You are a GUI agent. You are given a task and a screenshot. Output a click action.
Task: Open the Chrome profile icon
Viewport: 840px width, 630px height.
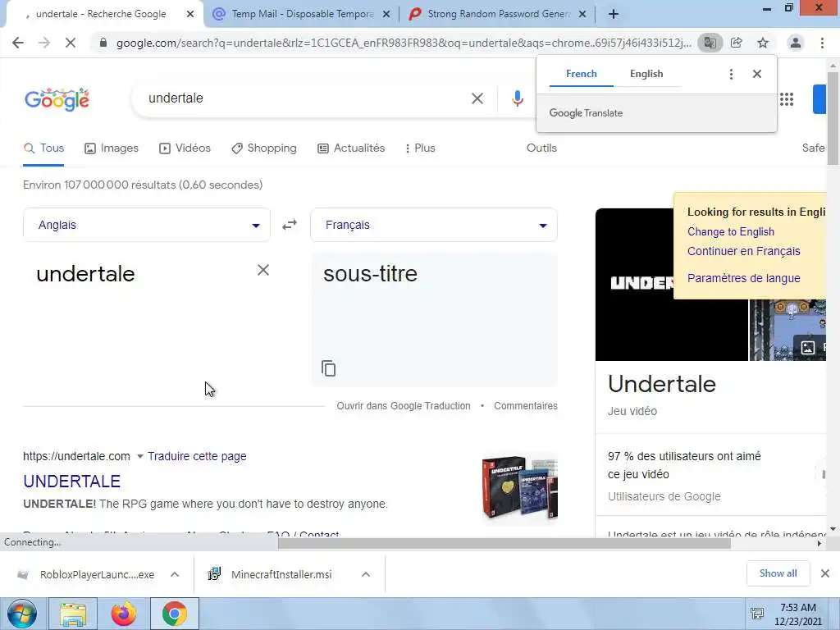(x=796, y=43)
